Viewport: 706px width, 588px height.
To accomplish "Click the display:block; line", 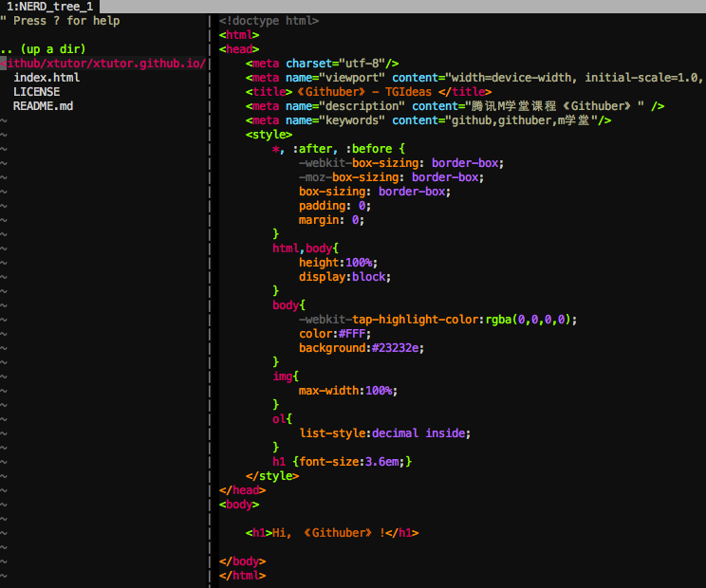I will pyautogui.click(x=344, y=277).
